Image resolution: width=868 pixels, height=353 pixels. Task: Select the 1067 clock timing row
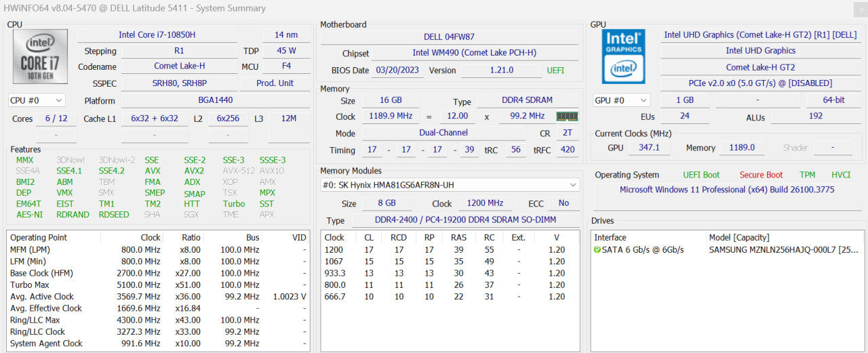(450, 262)
